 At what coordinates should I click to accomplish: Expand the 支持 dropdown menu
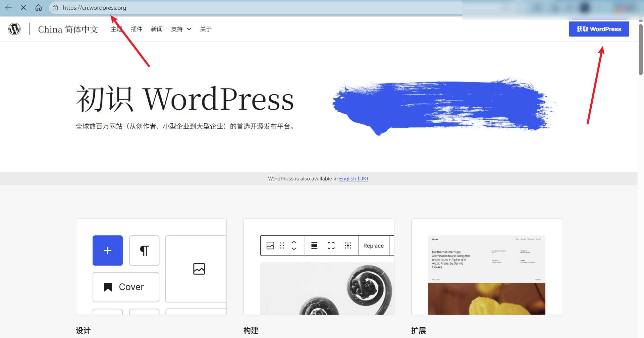pos(181,29)
